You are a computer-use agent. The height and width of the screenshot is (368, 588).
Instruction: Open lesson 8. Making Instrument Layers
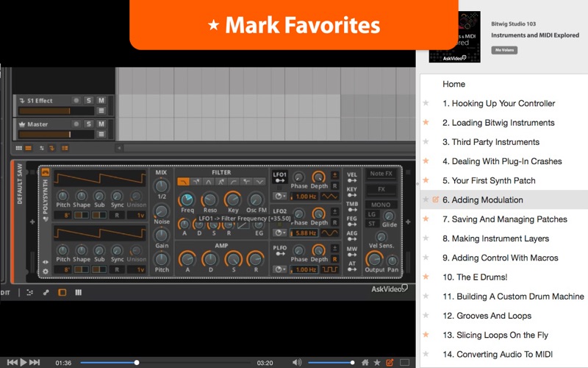[495, 238]
